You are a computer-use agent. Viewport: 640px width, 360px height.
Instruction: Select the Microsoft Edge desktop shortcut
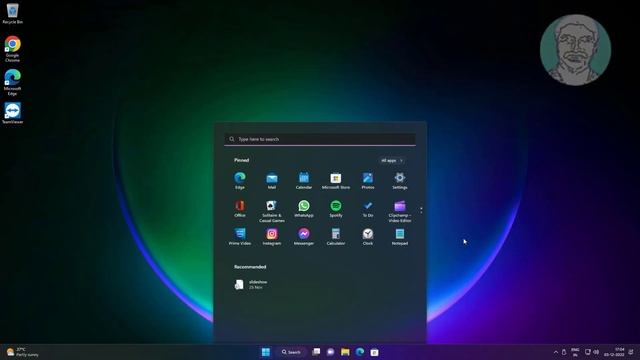[x=13, y=82]
